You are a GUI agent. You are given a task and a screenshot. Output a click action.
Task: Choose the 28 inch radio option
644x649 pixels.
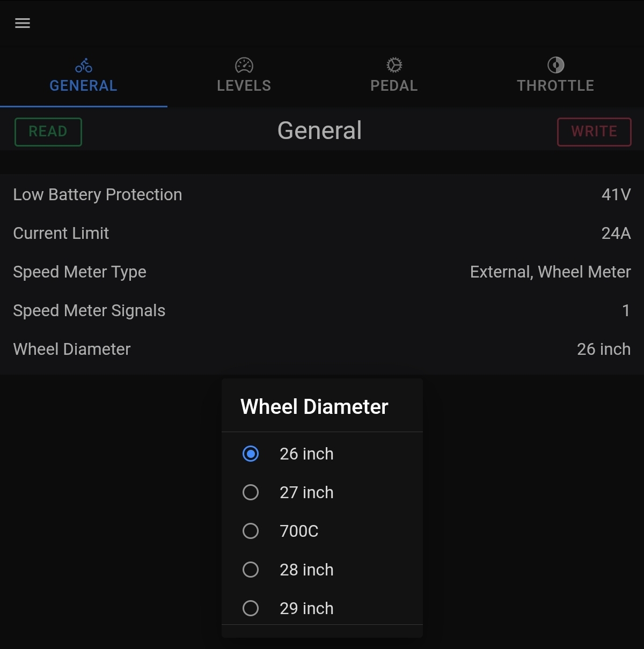pos(251,570)
